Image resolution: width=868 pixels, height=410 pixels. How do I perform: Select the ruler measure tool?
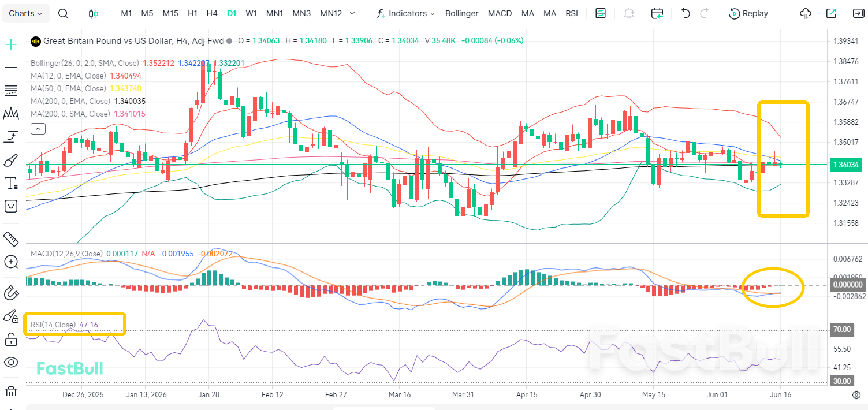click(x=10, y=238)
